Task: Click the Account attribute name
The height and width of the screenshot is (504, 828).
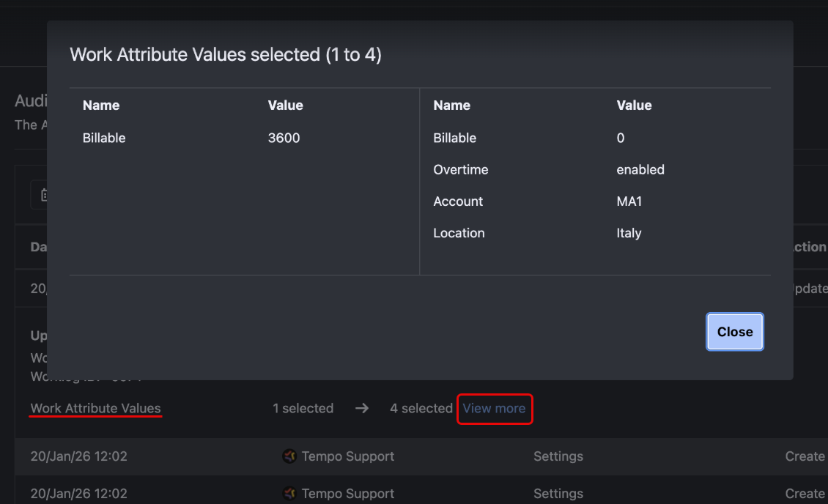Action: pyautogui.click(x=458, y=201)
